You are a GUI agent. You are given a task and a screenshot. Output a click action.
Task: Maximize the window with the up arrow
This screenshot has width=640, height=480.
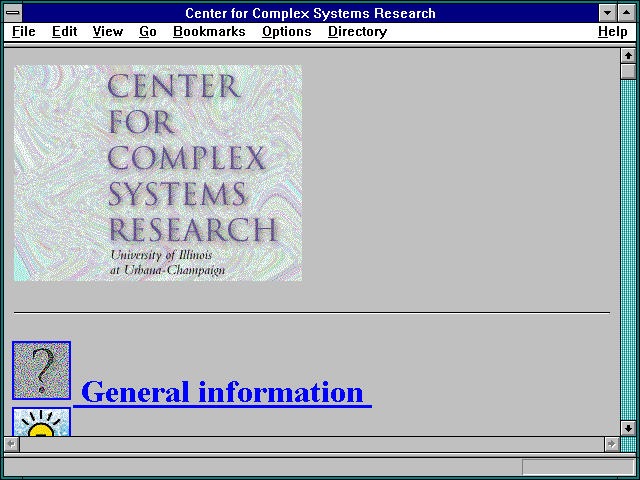click(627, 13)
